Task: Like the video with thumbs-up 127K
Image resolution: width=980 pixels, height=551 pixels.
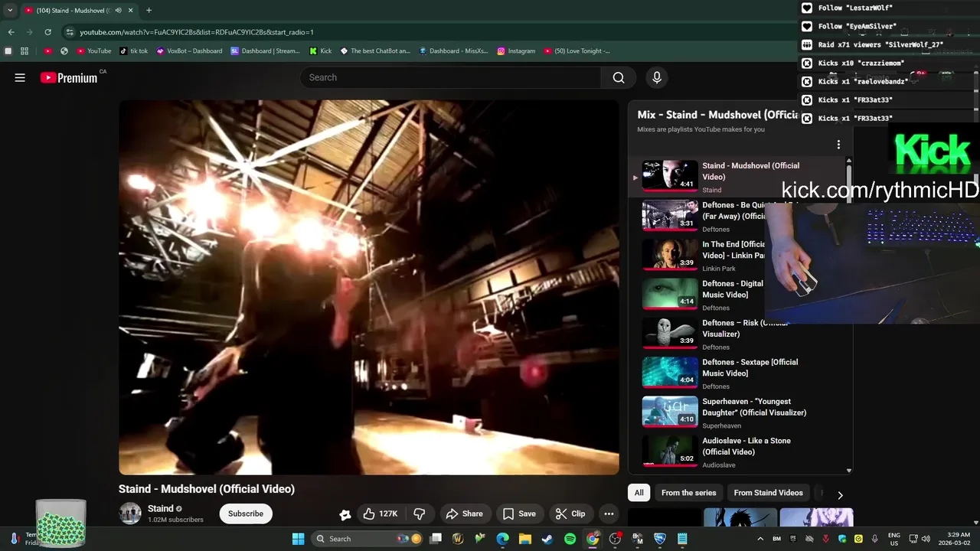Action: [381, 514]
